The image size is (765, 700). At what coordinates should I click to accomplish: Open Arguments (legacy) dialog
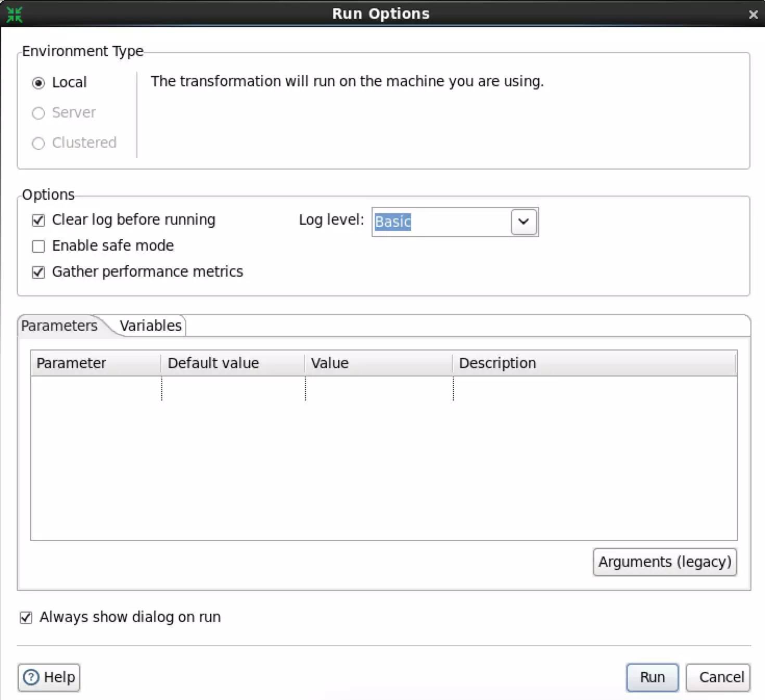click(665, 562)
